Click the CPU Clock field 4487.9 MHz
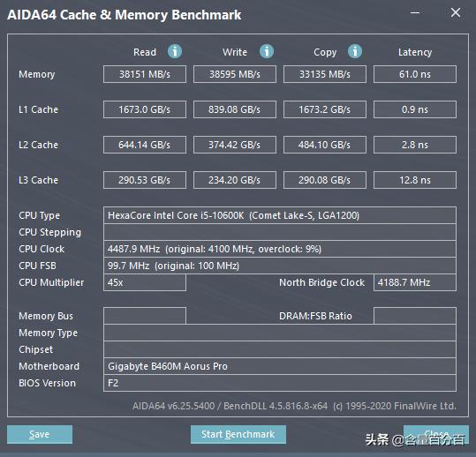476x457 pixels. pyautogui.click(x=280, y=249)
